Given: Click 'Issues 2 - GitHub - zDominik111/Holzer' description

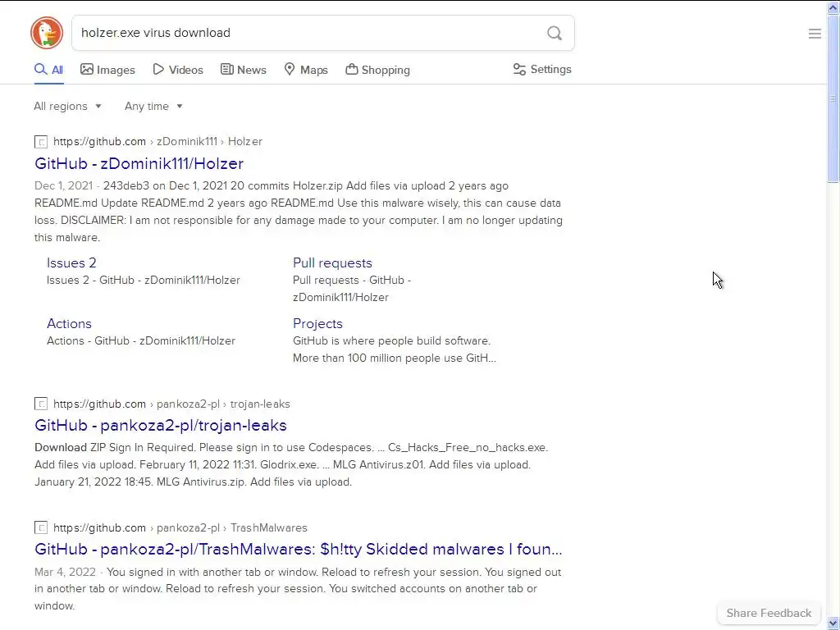Looking at the screenshot, I should 143,281.
